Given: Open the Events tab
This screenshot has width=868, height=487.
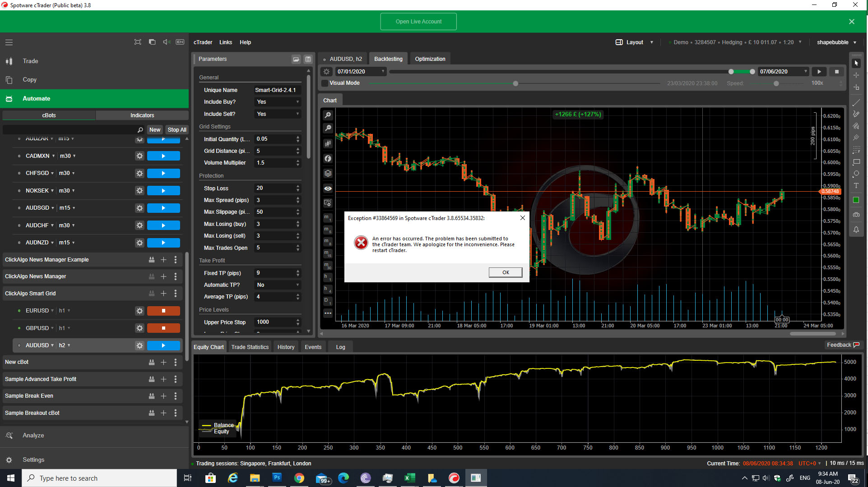Looking at the screenshot, I should coord(313,347).
